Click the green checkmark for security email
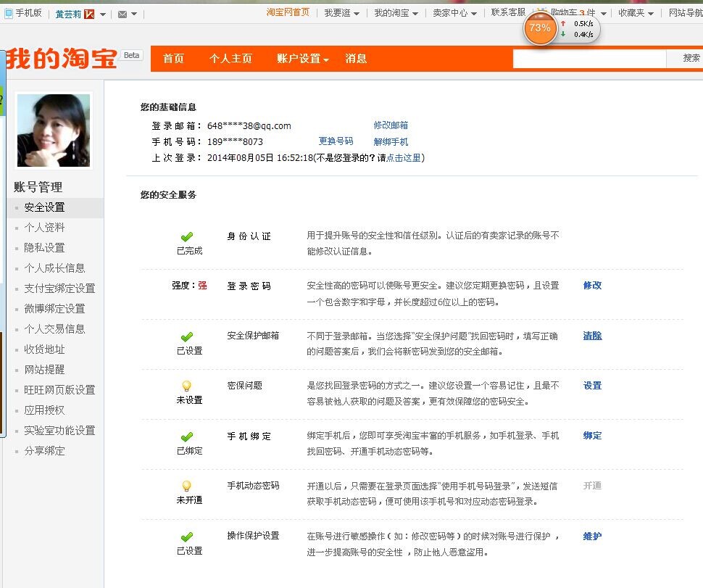The image size is (703, 588). (x=187, y=336)
